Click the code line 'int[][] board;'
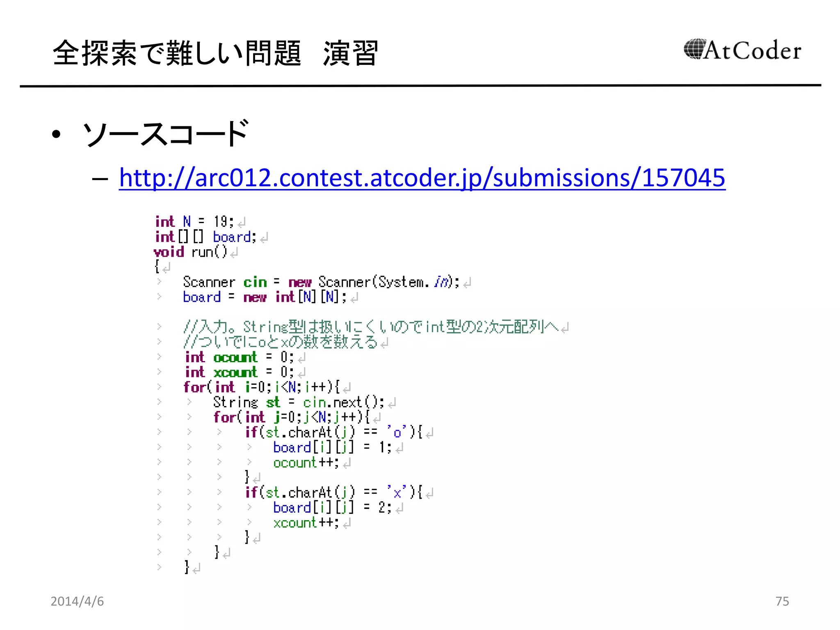This screenshot has width=840, height=630. [205, 237]
